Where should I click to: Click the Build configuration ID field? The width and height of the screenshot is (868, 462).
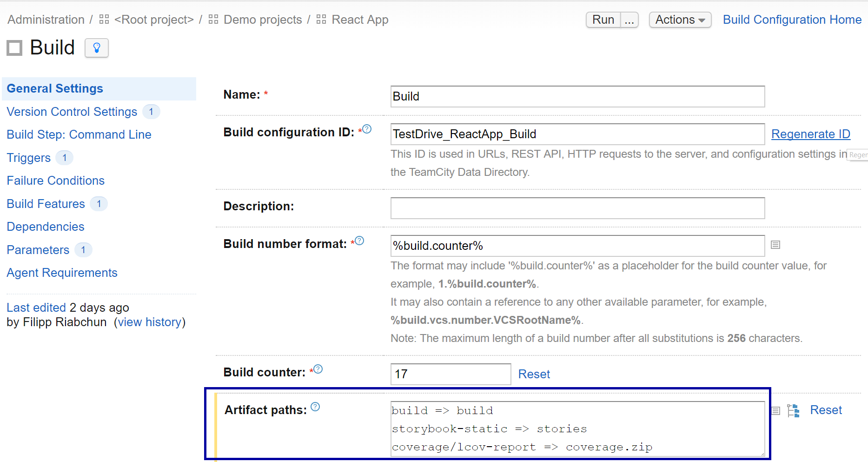tap(578, 134)
